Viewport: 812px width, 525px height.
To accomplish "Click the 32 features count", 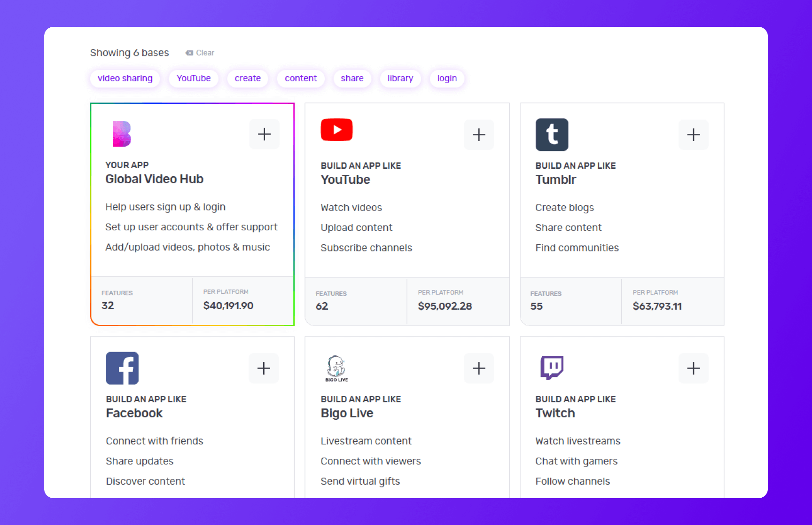I will tap(108, 306).
